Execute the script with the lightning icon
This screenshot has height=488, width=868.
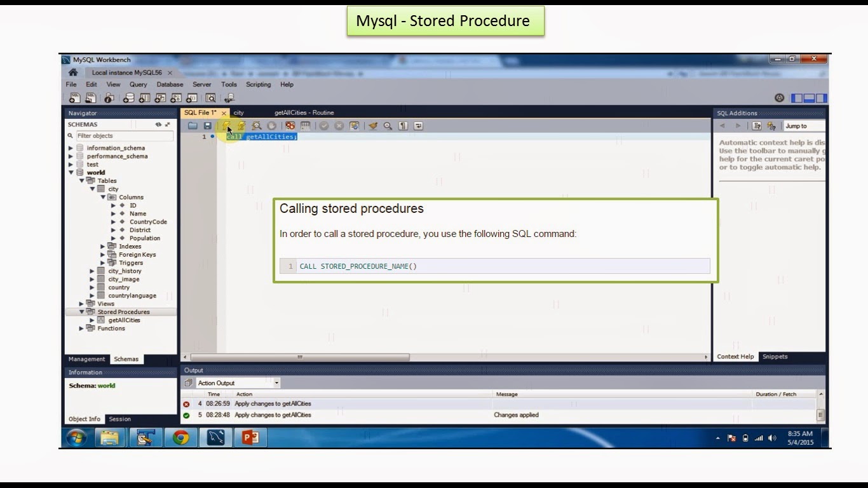coord(226,126)
